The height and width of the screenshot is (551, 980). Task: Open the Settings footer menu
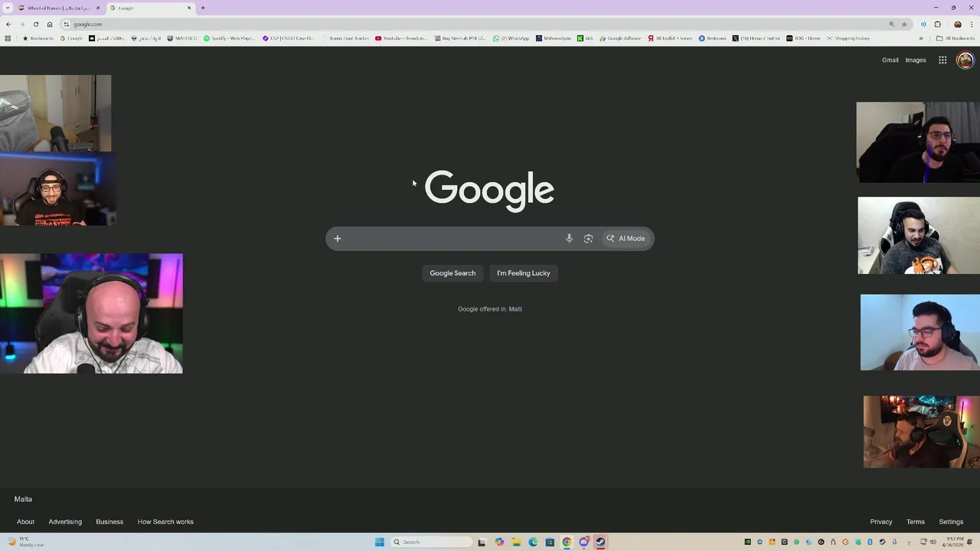point(951,522)
